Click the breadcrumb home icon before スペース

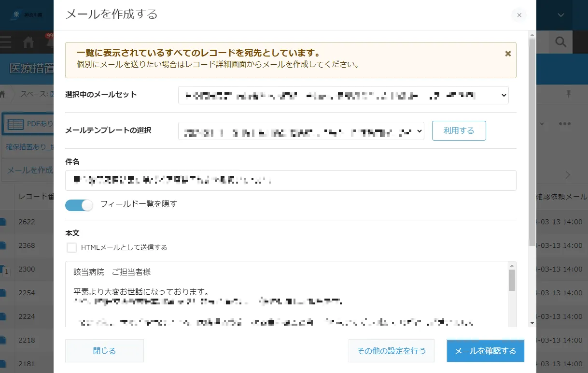(2, 94)
